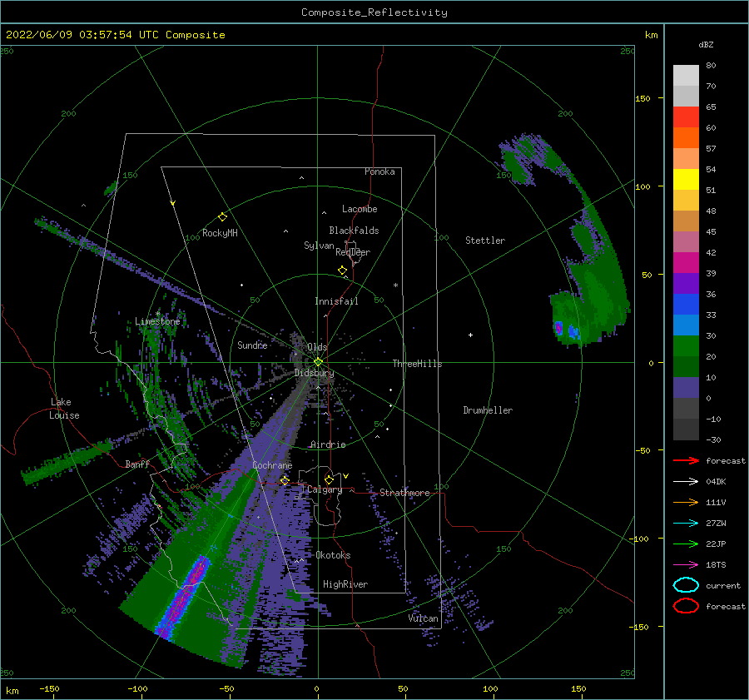Click the Strathmore label
The width and height of the screenshot is (749, 700).
tap(404, 493)
